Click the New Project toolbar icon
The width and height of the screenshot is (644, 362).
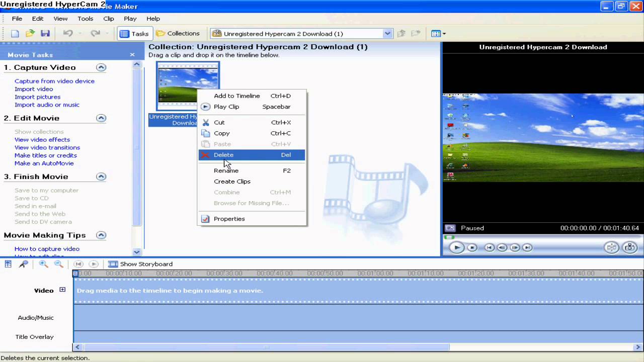pyautogui.click(x=15, y=34)
